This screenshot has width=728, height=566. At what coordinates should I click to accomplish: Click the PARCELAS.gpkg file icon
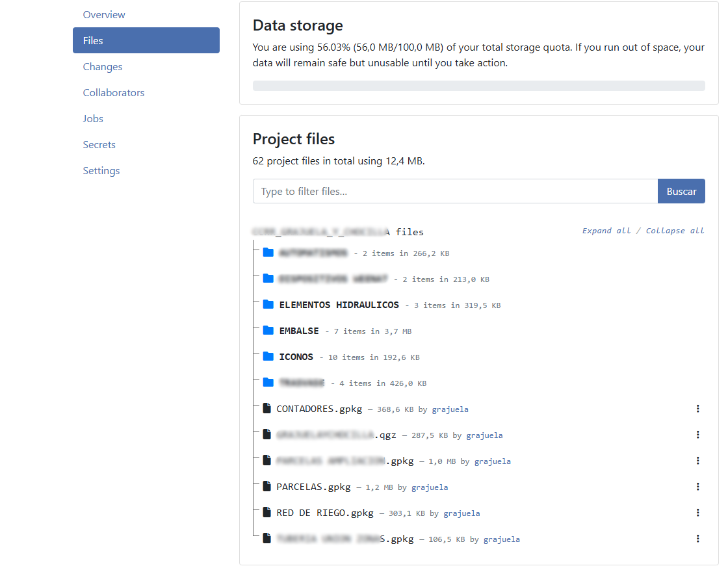click(266, 486)
